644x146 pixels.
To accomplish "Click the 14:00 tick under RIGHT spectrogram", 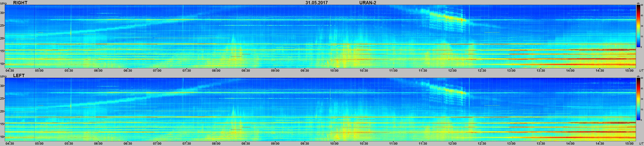I will [x=570, y=71].
